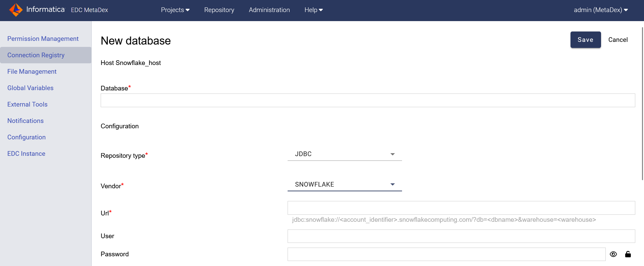Open Notifications in the sidebar
Screen dimensions: 644x266
(26, 121)
